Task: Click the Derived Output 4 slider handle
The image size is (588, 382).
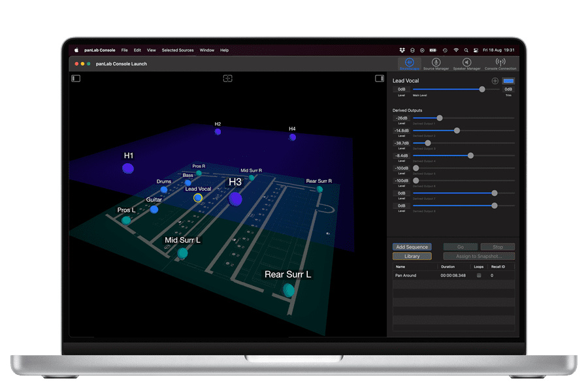Action: pos(470,155)
